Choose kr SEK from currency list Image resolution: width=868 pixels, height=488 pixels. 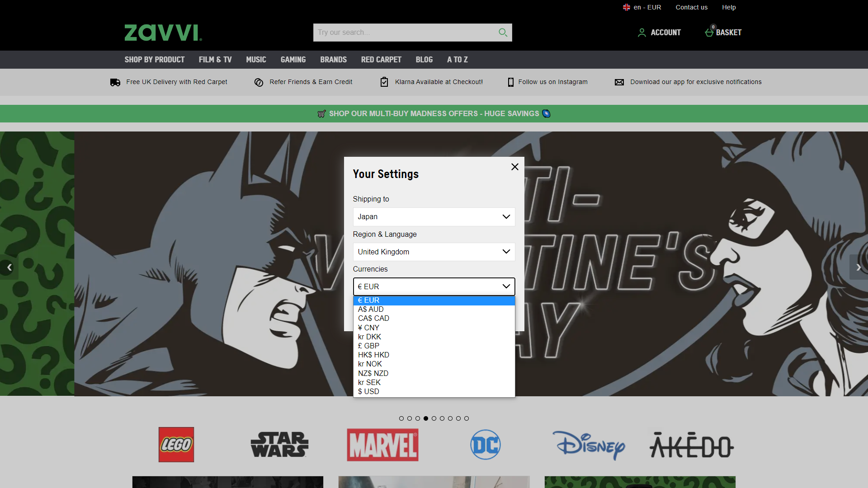point(434,383)
